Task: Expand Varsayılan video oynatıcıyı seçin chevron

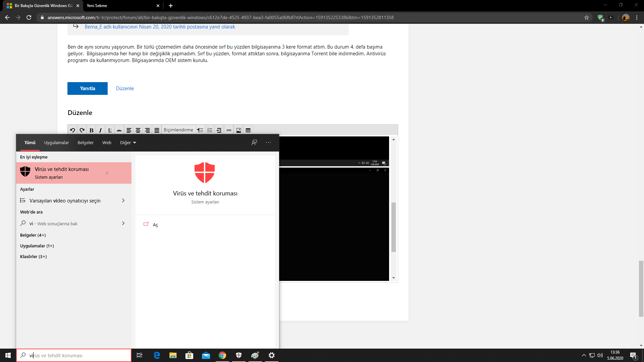Action: coord(123,200)
